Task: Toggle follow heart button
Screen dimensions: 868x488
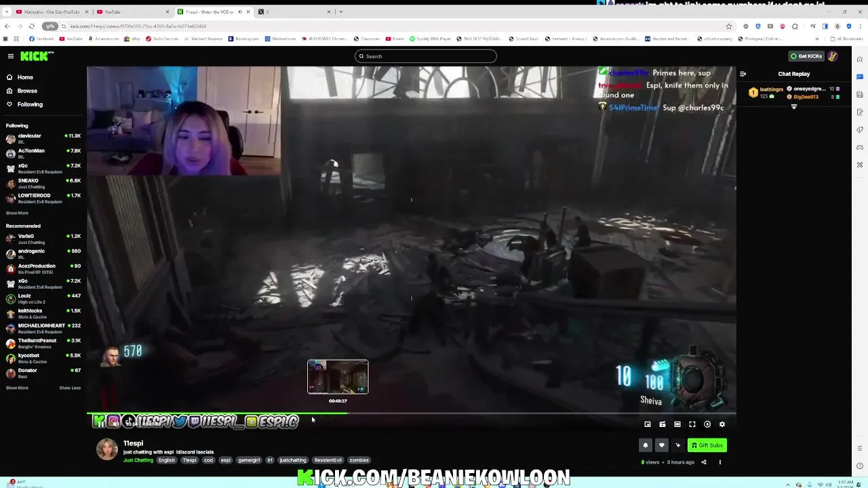Action: click(x=662, y=445)
